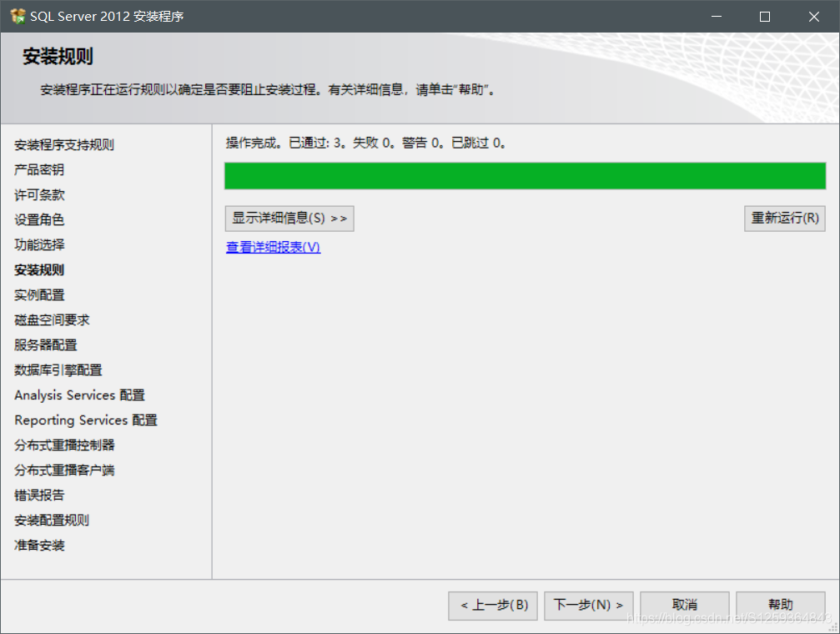Select 数据库引擎配置 step in sidebar
The image size is (840, 634).
click(58, 370)
